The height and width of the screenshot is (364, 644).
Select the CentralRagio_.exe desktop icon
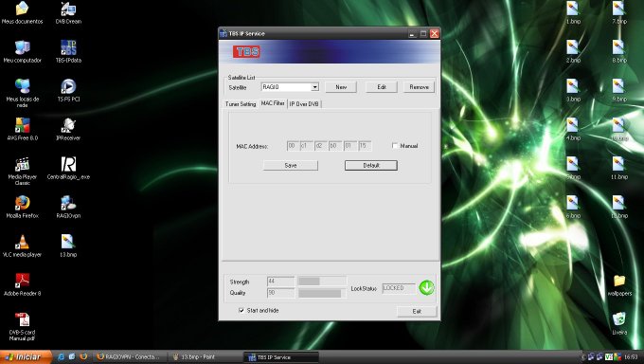68,168
